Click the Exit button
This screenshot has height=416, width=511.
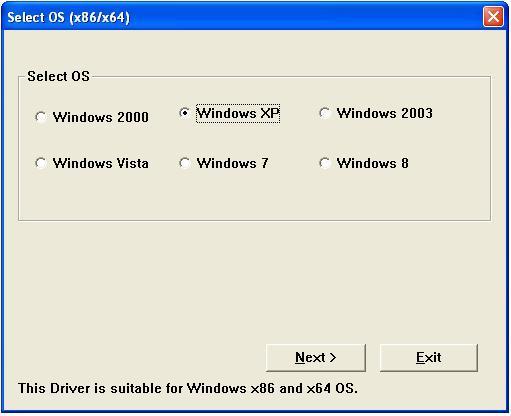tap(429, 358)
